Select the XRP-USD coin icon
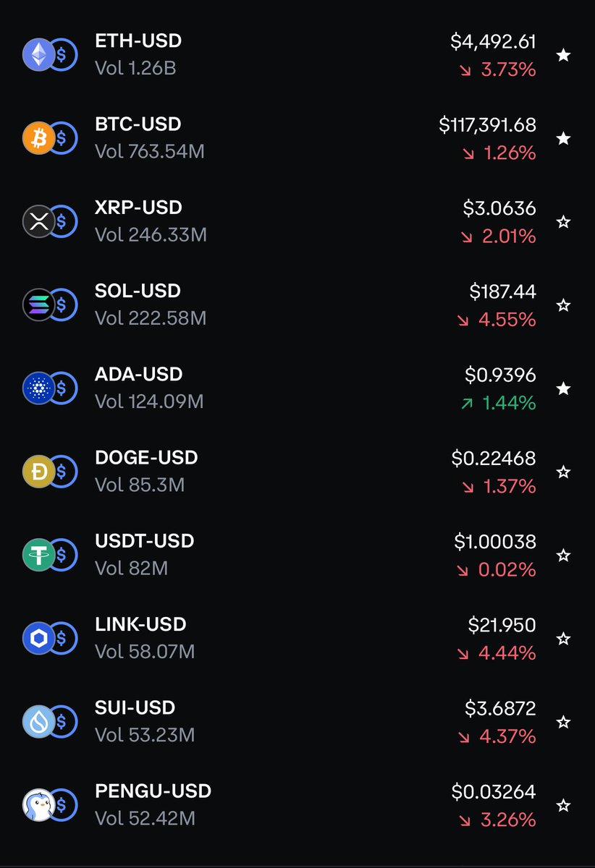The height and width of the screenshot is (868, 595). click(x=40, y=221)
